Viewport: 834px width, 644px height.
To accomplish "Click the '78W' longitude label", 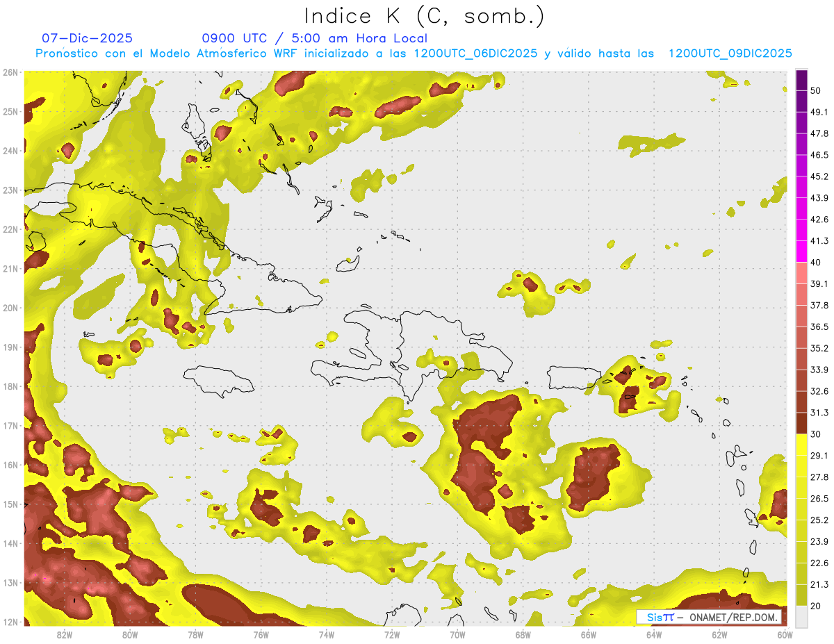I will (x=195, y=634).
